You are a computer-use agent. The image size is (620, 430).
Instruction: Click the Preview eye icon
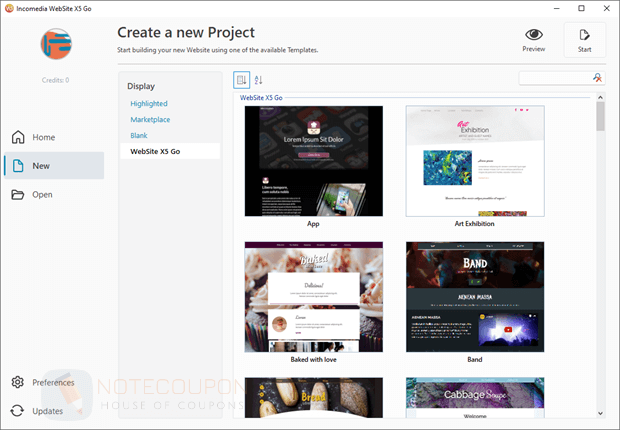tap(534, 35)
